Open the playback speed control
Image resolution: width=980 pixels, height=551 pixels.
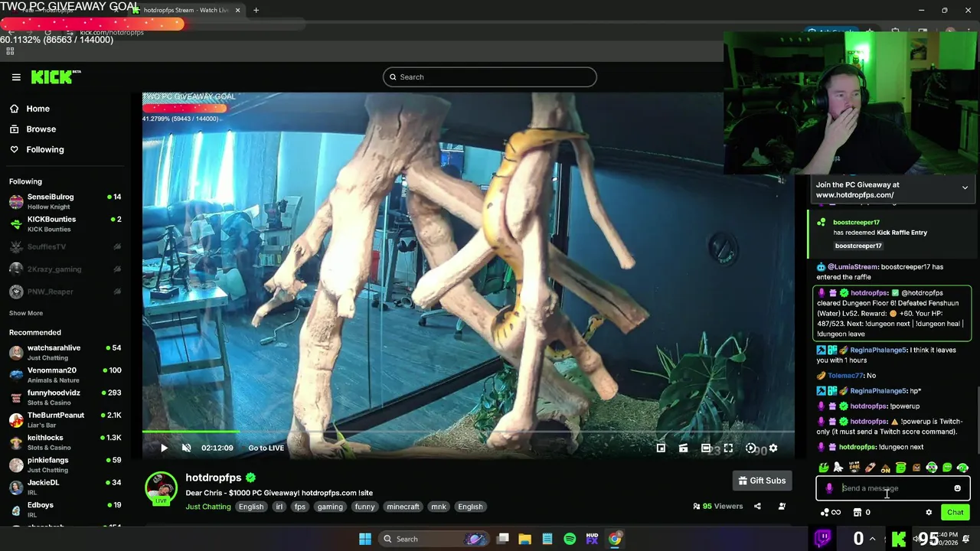pyautogui.click(x=751, y=448)
